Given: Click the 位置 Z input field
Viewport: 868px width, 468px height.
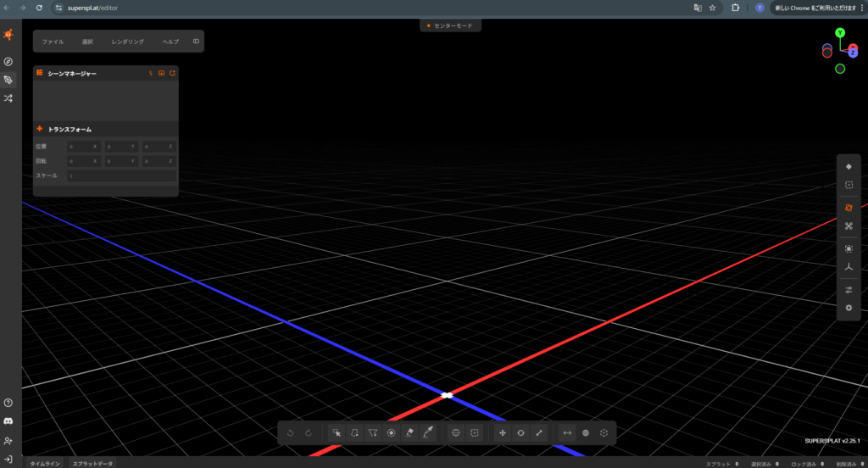Looking at the screenshot, I should click(159, 147).
